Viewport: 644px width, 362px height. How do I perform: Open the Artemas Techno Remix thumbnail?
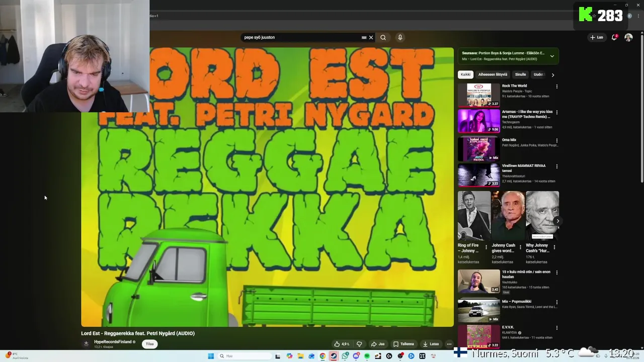tap(479, 121)
